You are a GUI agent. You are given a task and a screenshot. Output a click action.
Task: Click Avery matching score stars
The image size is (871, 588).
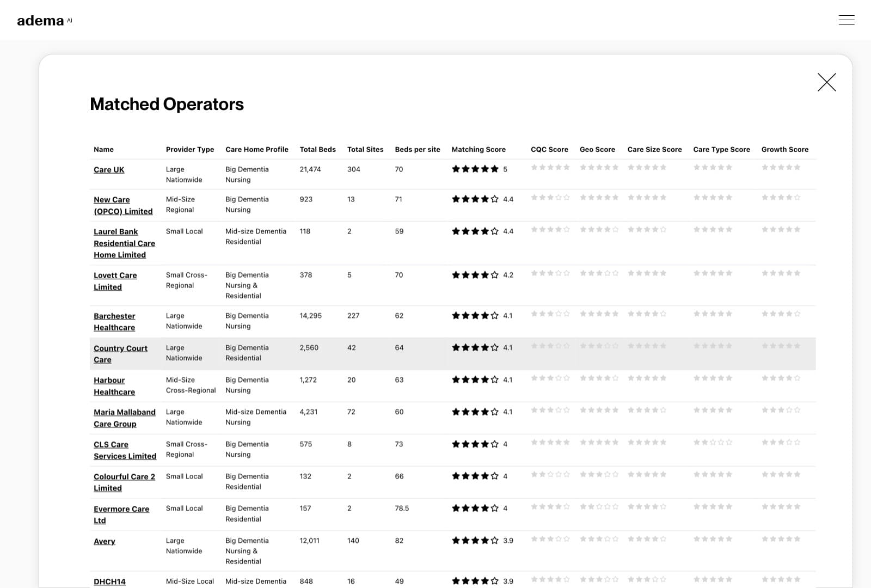[x=475, y=540]
